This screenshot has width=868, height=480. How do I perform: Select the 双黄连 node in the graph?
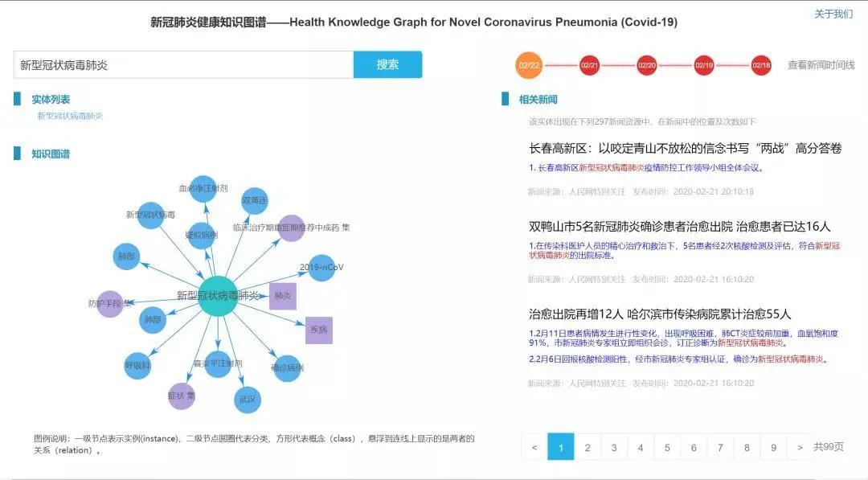254,200
